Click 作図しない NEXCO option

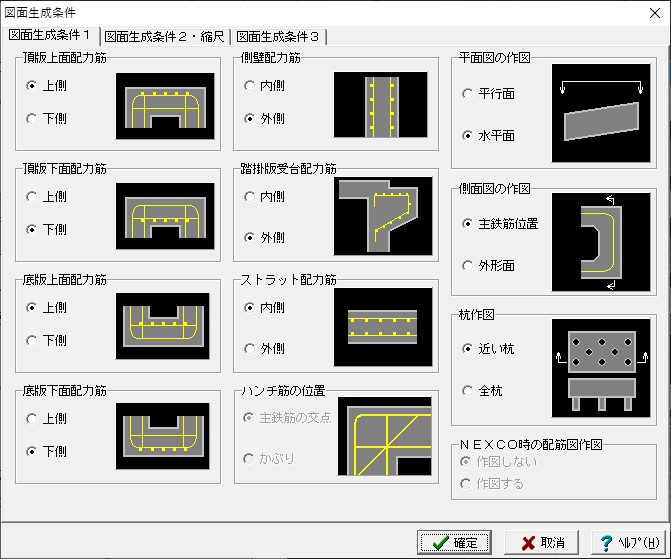[498, 462]
